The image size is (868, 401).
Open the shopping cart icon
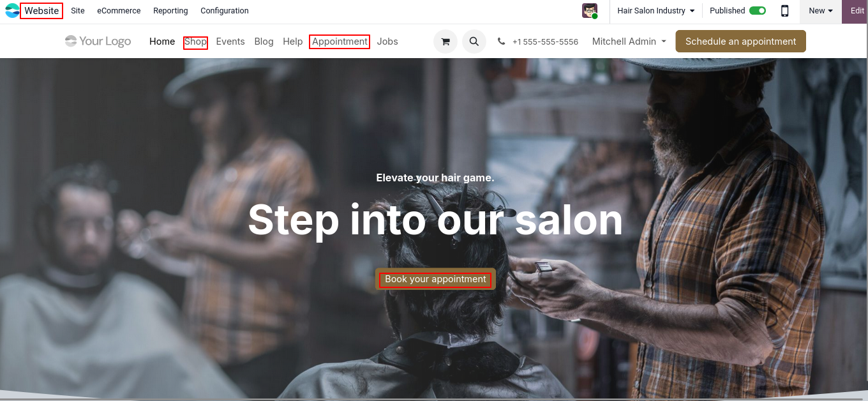coord(445,42)
